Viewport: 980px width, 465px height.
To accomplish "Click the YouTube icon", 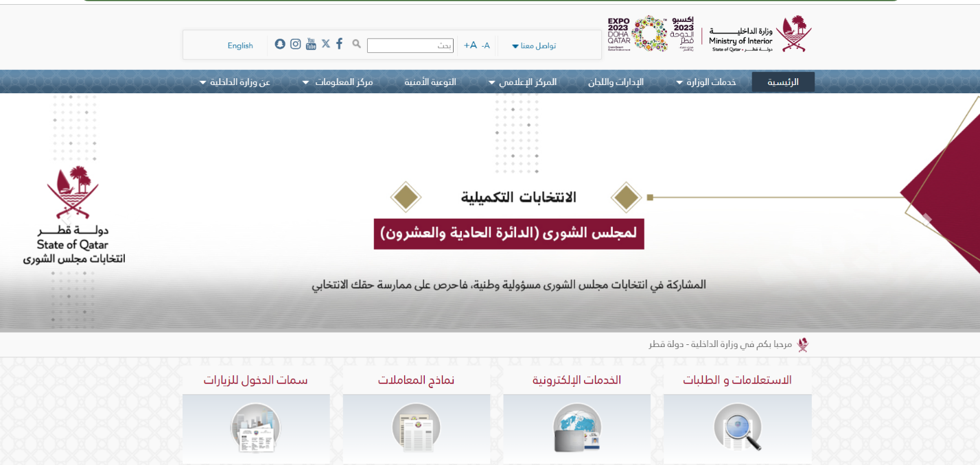I will pos(311,44).
